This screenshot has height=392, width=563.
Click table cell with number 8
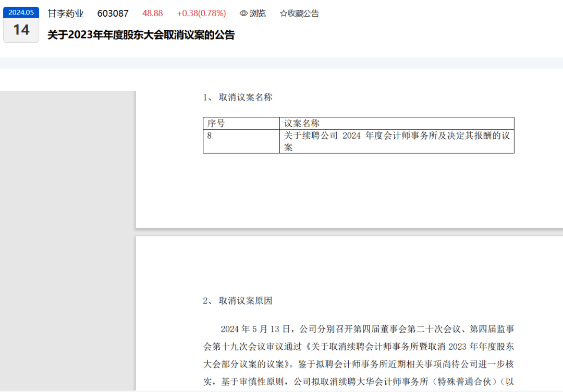tap(241, 141)
